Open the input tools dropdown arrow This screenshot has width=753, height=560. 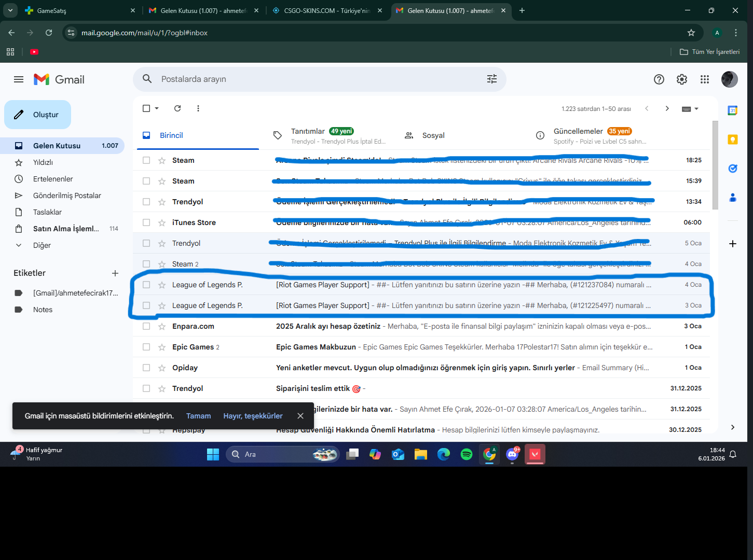[x=696, y=109]
